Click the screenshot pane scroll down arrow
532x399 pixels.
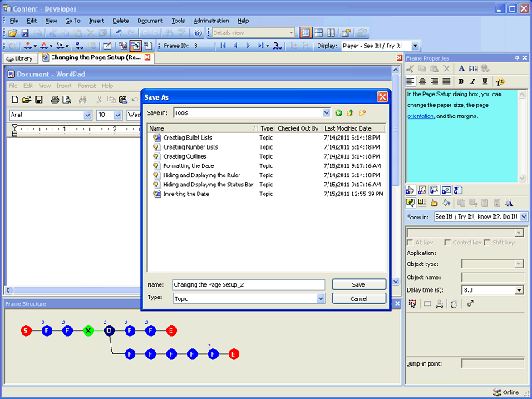click(x=396, y=281)
